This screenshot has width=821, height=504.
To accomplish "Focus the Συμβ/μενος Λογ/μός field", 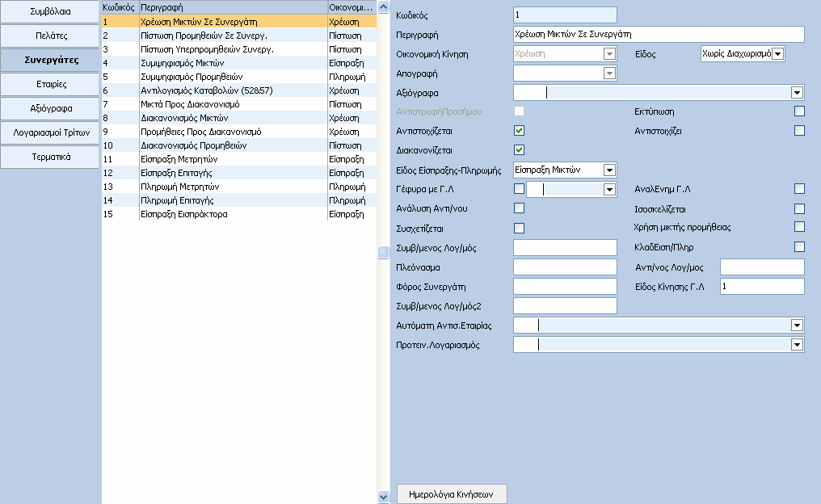I will tap(565, 247).
